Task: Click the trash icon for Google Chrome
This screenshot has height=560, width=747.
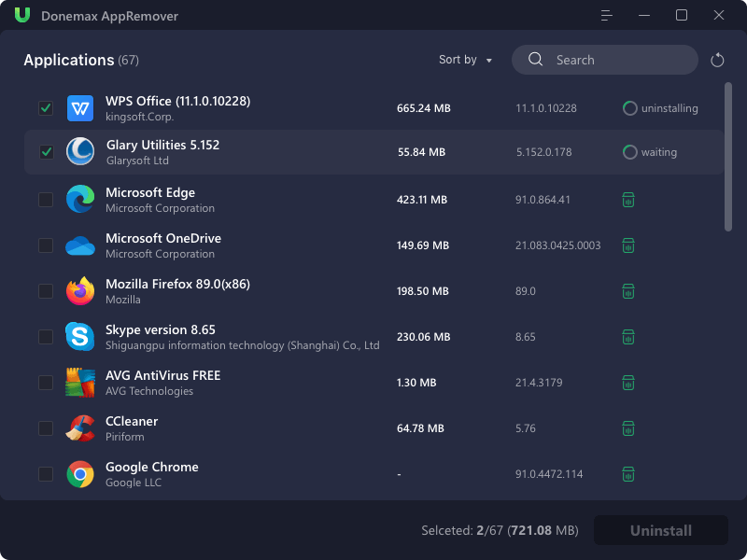Action: (629, 473)
